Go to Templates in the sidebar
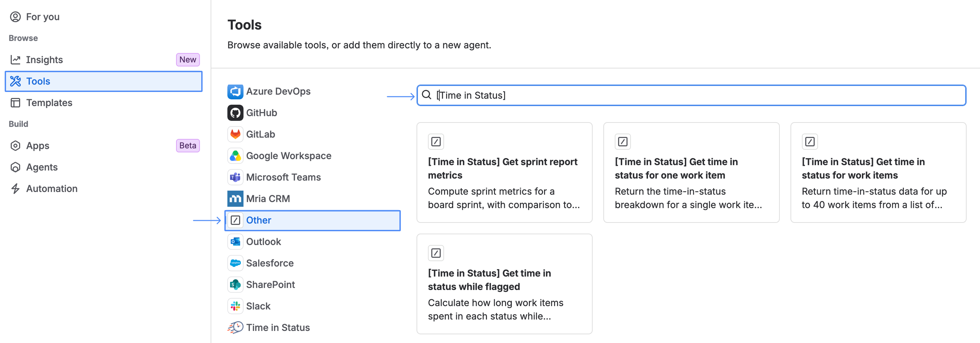 pyautogui.click(x=104, y=103)
